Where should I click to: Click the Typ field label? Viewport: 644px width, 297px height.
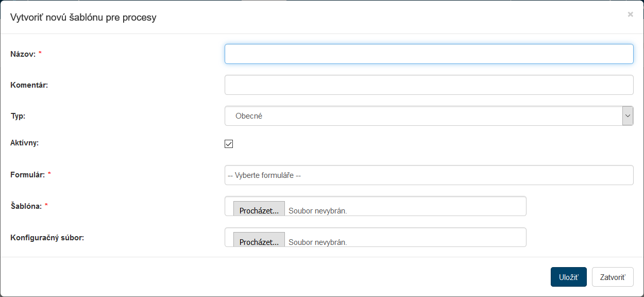click(18, 116)
